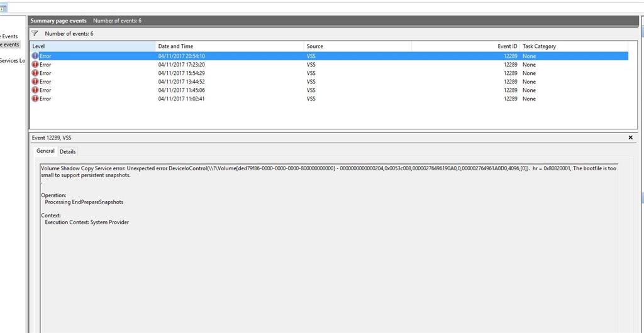Select the event dated 04/11/2017 11:45:06

tap(329, 90)
